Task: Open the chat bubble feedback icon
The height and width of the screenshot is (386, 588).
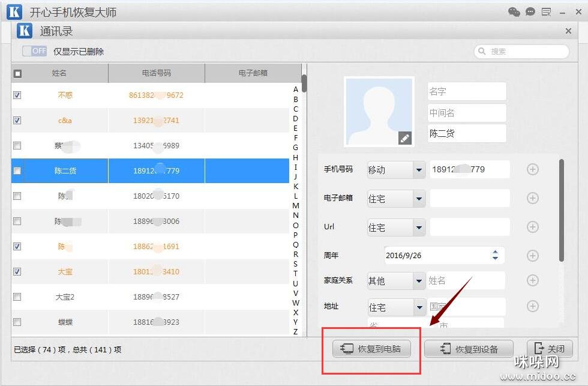Action: (x=530, y=12)
